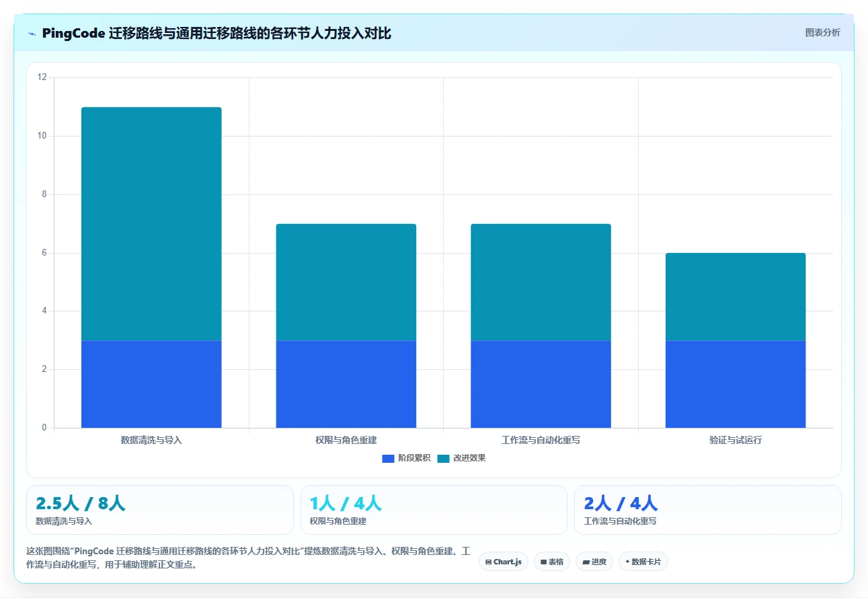This screenshot has height=598, width=868.
Task: Click the 工作流与自动化重写 caption under 2人 / 4人
Action: point(621,521)
